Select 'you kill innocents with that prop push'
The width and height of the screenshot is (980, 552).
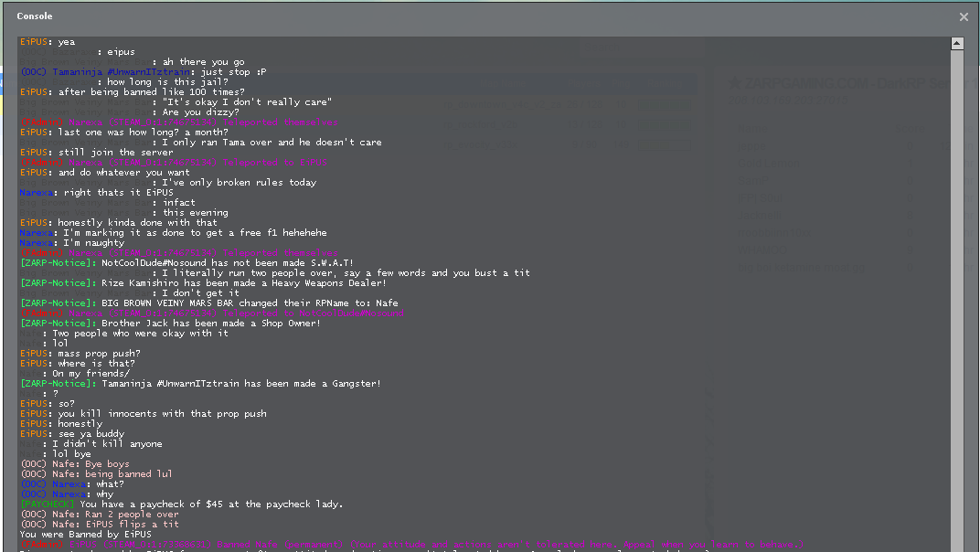tap(144, 413)
